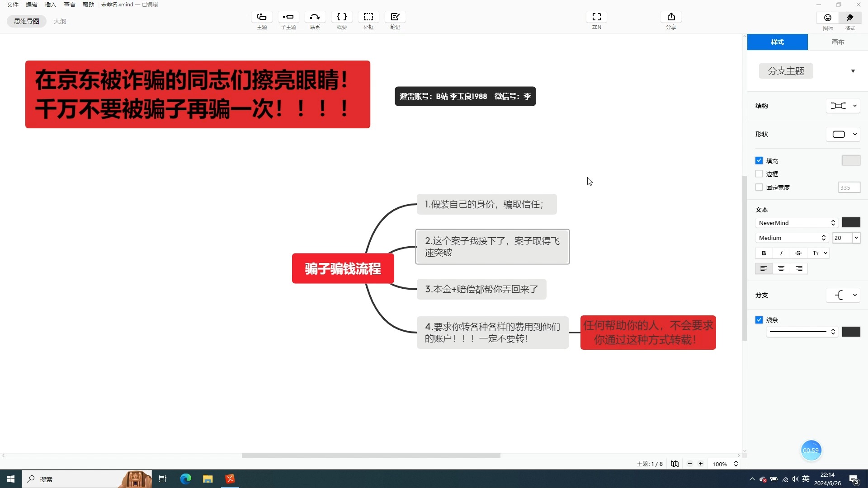The width and height of the screenshot is (868, 488).
Task: Open the 形状 shape dropdown
Action: click(x=843, y=134)
